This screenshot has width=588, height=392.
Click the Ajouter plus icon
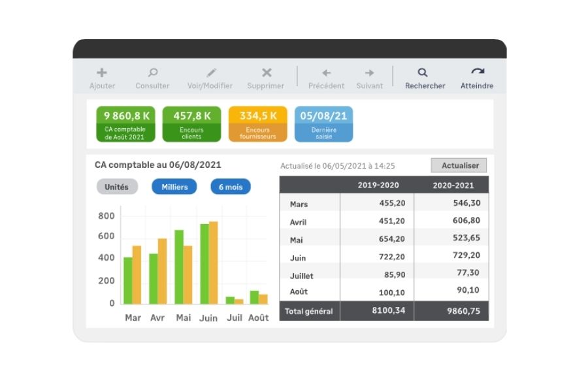[x=102, y=73]
